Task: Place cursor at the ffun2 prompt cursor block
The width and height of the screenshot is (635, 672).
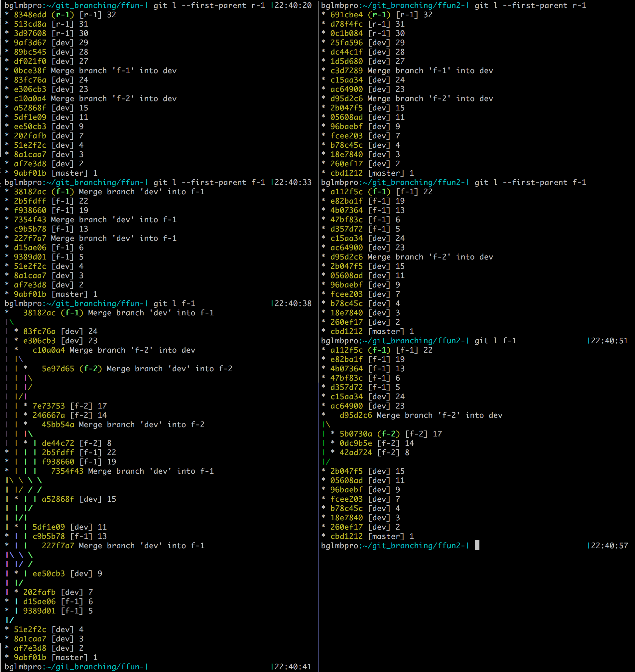Action: (x=477, y=545)
